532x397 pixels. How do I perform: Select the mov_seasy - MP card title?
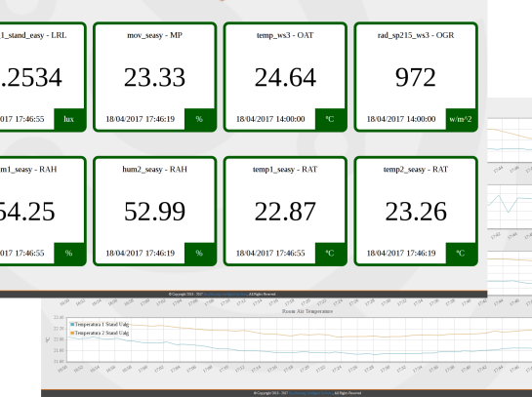point(154,35)
